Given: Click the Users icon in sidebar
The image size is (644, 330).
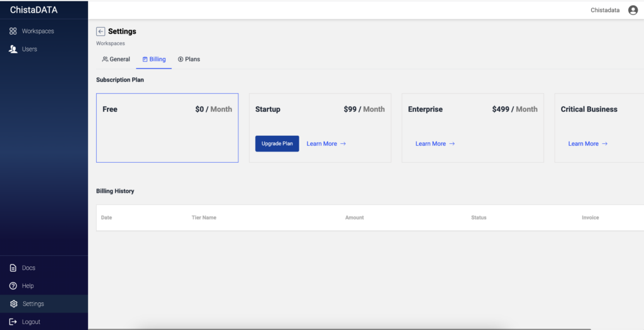Looking at the screenshot, I should [13, 49].
